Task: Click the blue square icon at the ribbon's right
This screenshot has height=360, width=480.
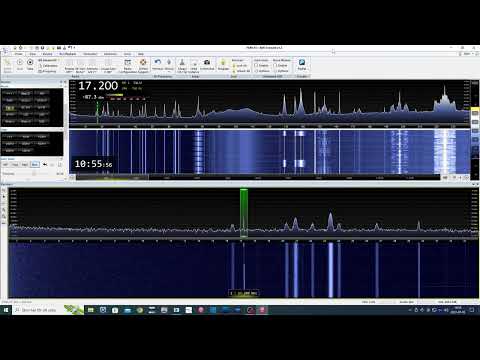Action: (302, 62)
